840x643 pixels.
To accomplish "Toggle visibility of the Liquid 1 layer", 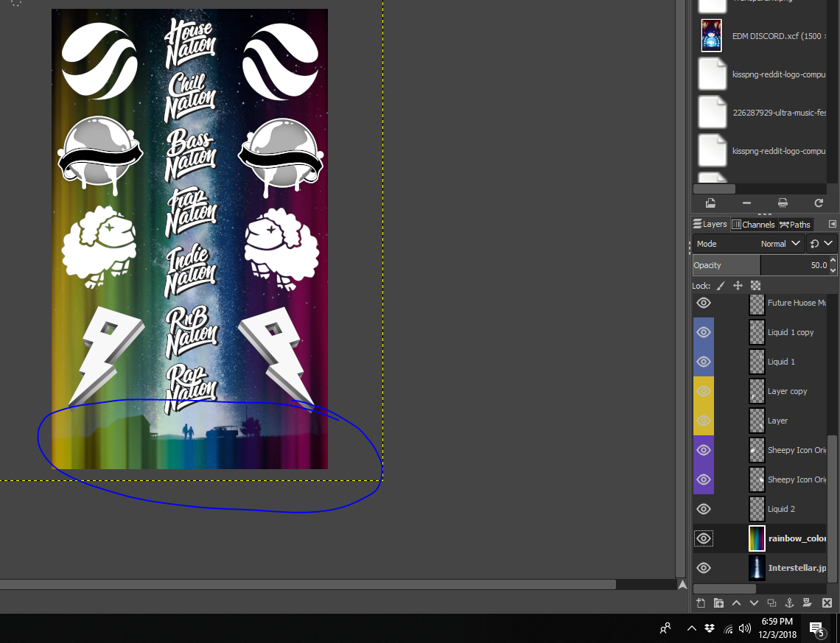I will pos(704,362).
